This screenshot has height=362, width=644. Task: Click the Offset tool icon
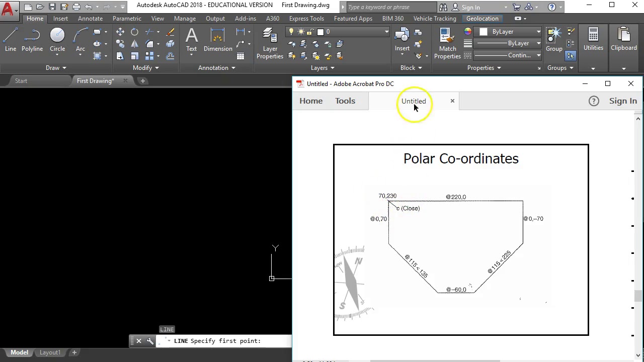pyautogui.click(x=170, y=56)
